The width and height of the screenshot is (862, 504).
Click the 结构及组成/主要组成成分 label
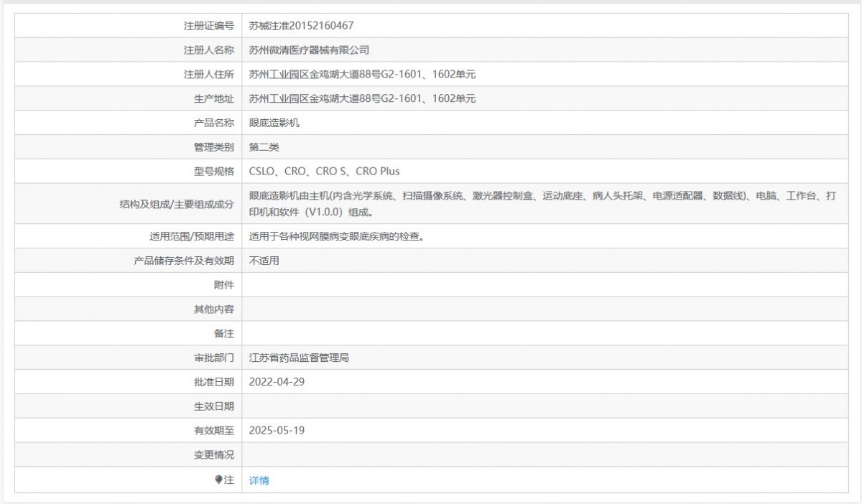tap(177, 204)
